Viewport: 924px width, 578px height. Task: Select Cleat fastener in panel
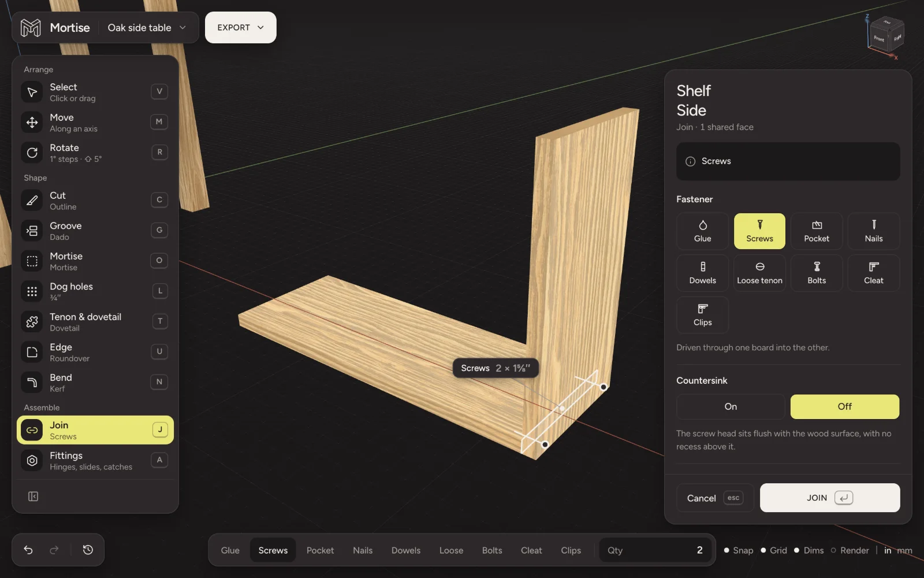(x=874, y=273)
